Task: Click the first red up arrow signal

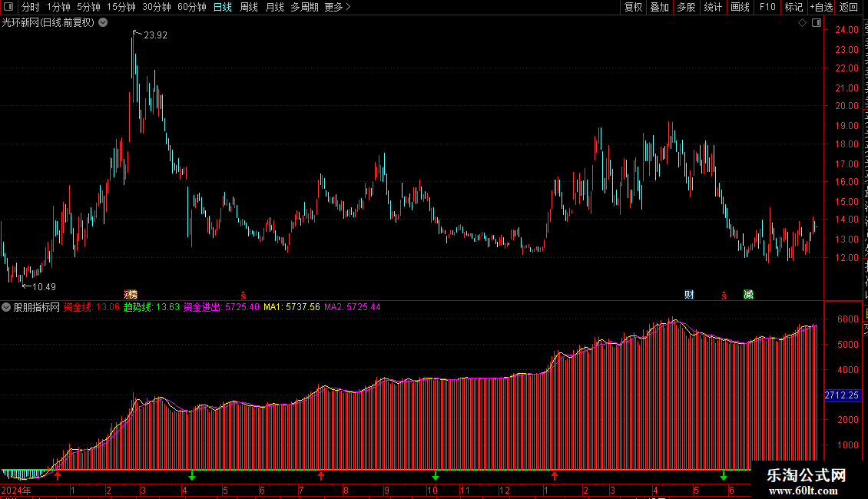Action: coord(58,476)
